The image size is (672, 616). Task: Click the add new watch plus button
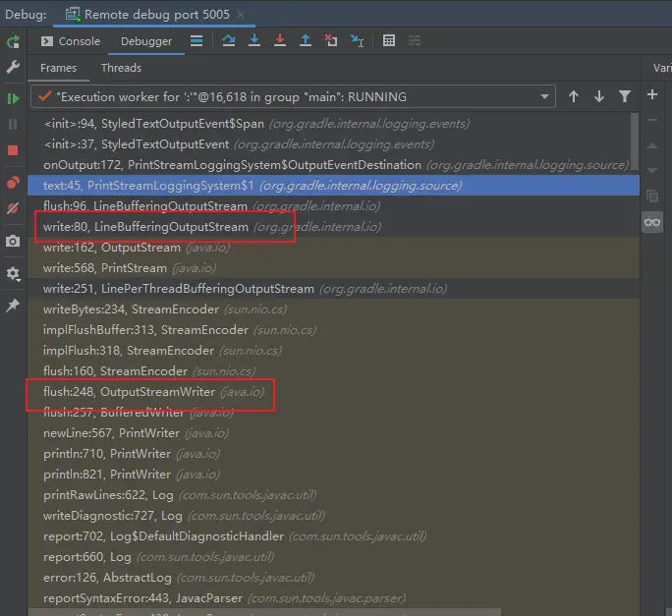(x=652, y=95)
